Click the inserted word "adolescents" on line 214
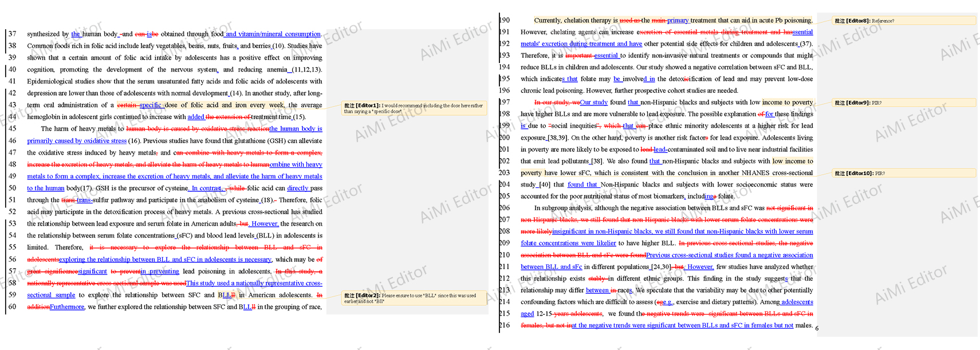The width and height of the screenshot is (980, 350). tap(797, 302)
